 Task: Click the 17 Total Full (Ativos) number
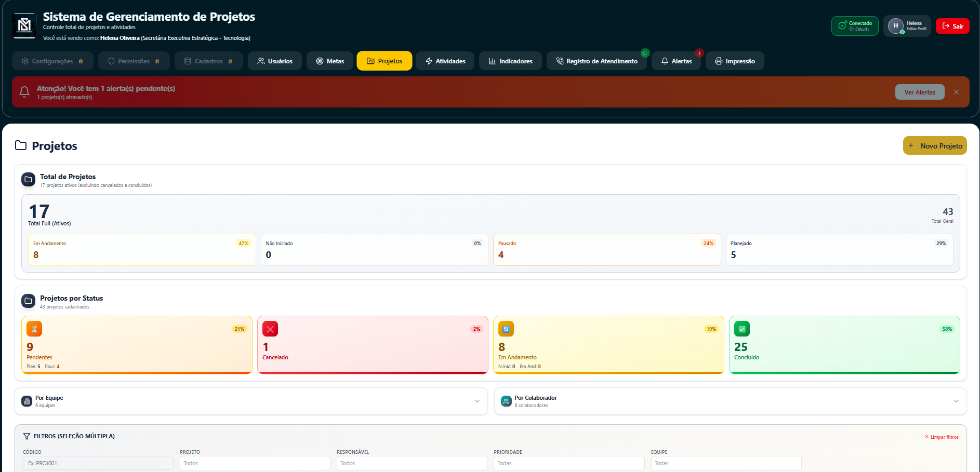(x=39, y=211)
